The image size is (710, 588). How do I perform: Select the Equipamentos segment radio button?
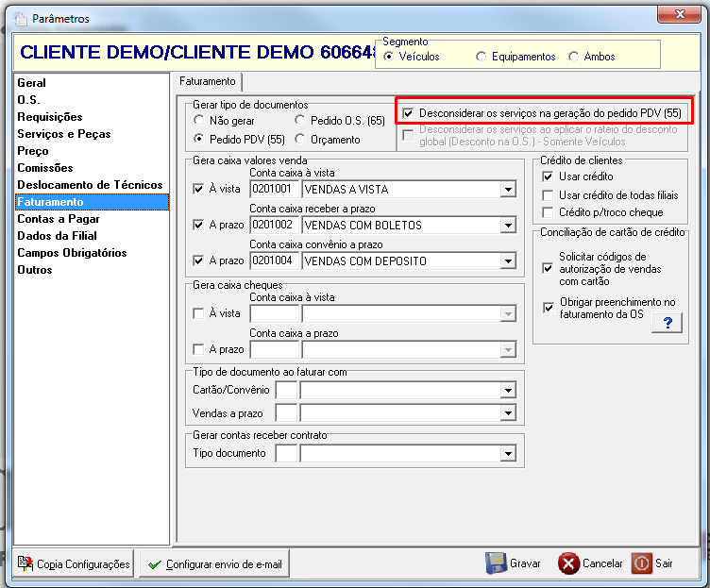coord(481,57)
